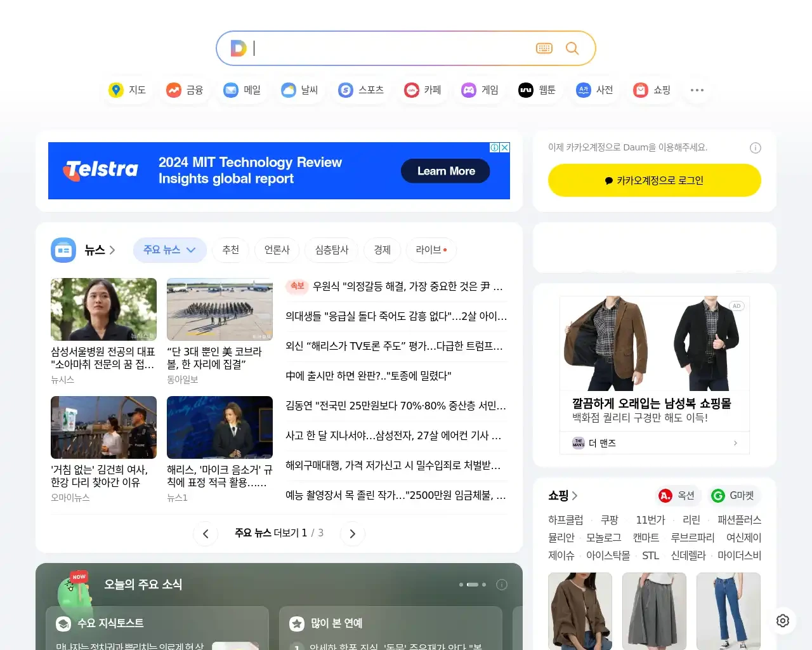Viewport: 812px width, 650px height.
Task: Open the 웹툰 webtoon shortcut icon
Action: pyautogui.click(x=526, y=90)
